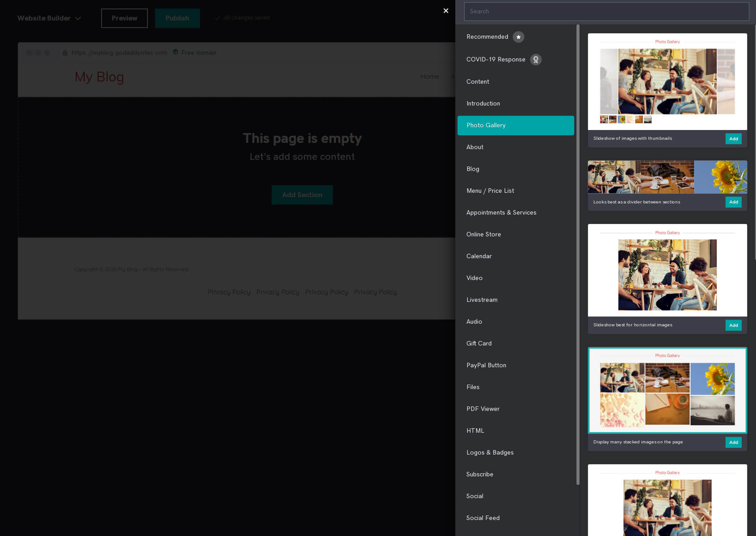This screenshot has height=536, width=756.
Task: Click the All changes saved checkmark icon
Action: point(217,18)
